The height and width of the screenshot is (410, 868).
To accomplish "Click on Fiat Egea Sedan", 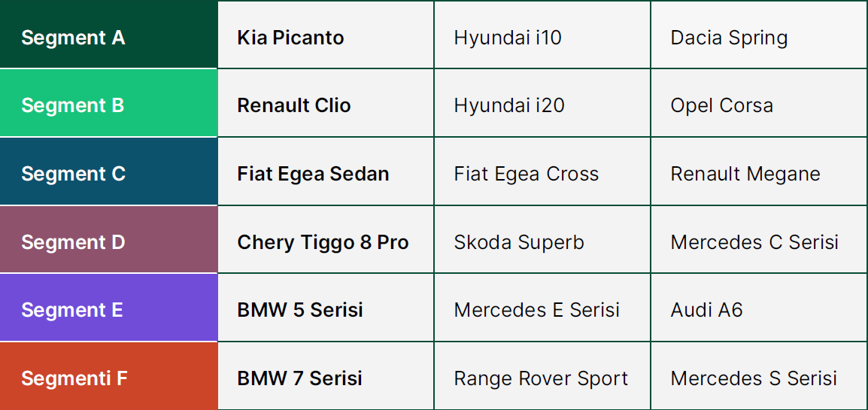I will (x=313, y=174).
